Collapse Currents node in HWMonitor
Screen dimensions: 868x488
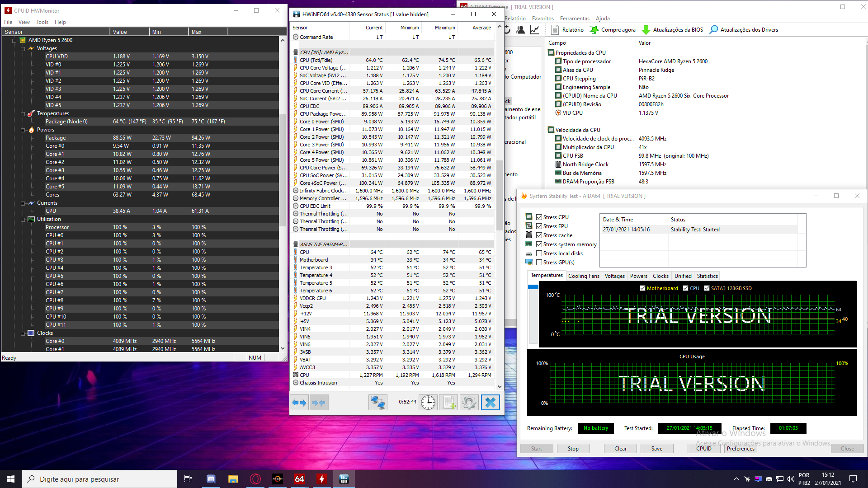[23, 203]
